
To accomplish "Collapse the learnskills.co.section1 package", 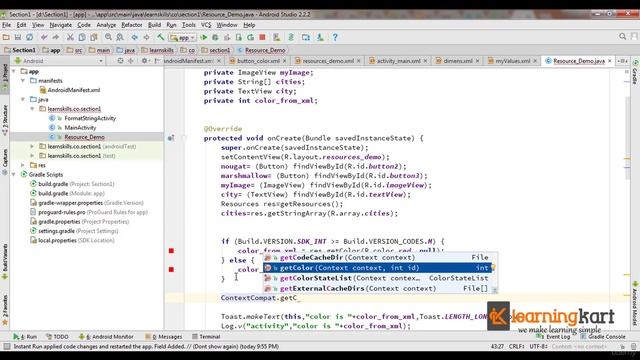I will coord(33,109).
